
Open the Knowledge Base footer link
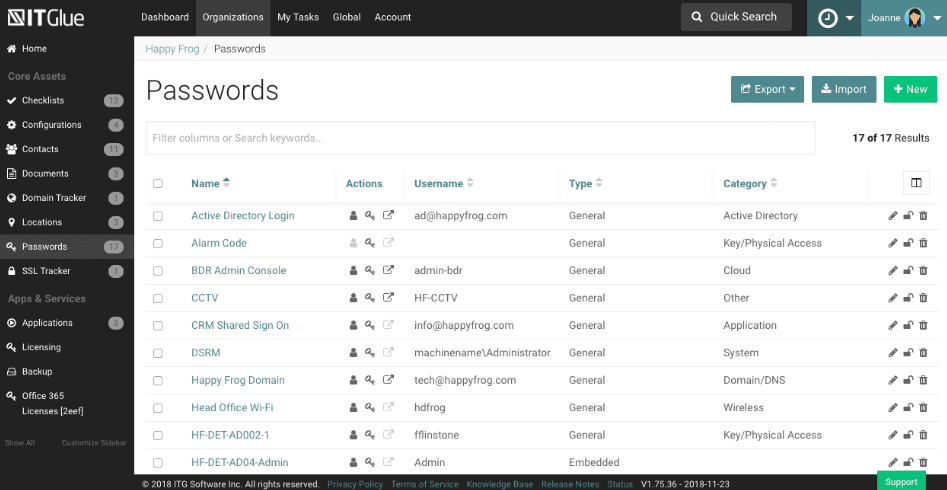[499, 484]
